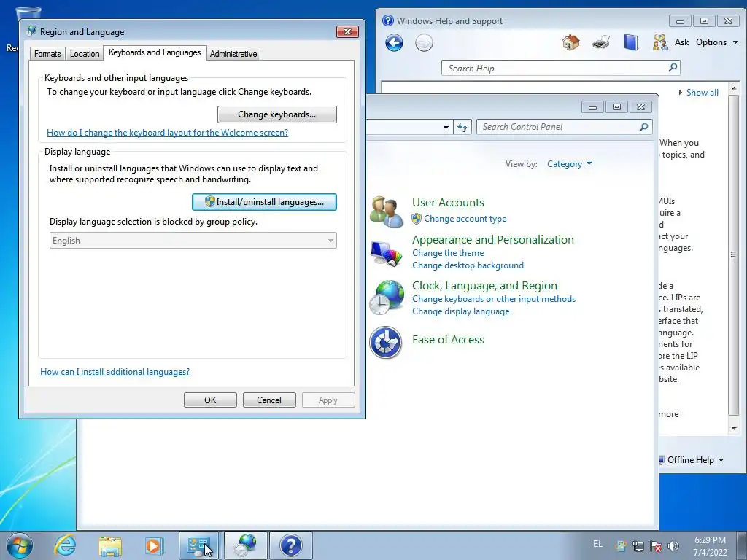Click the Ask people icon in Help
The height and width of the screenshot is (560, 747).
tap(660, 42)
